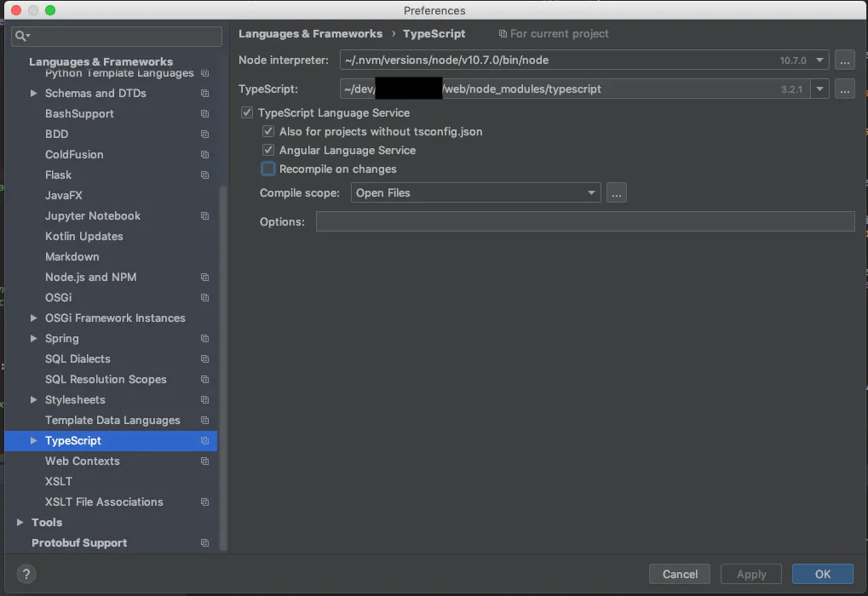Select Web Contexts in settings tree
Screen dimensions: 868x596
tap(82, 461)
